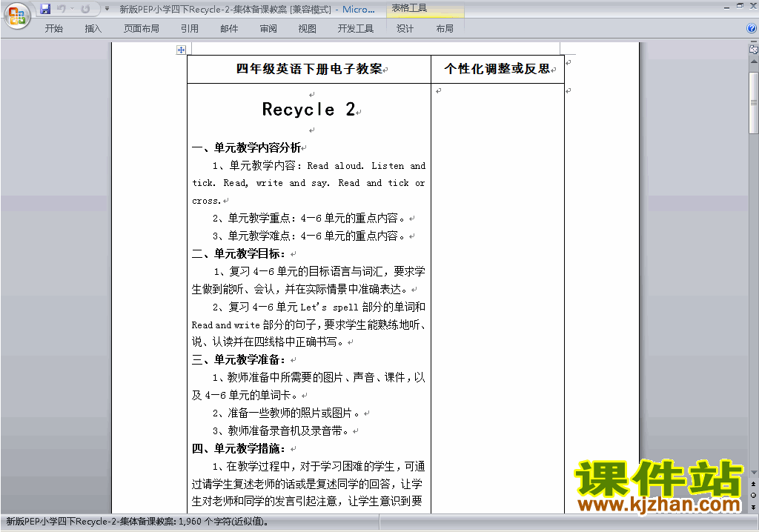The image size is (759, 532).
Task: Restore down the Word window
Action: pyautogui.click(x=740, y=7)
